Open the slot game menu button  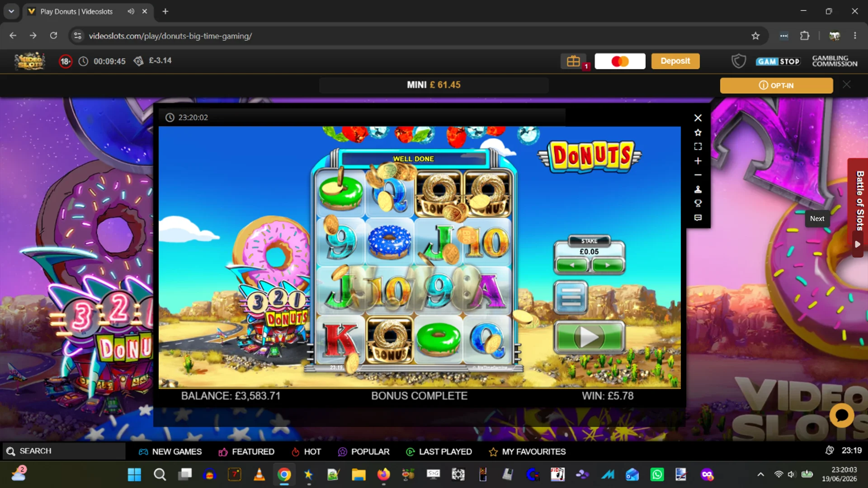[571, 297]
